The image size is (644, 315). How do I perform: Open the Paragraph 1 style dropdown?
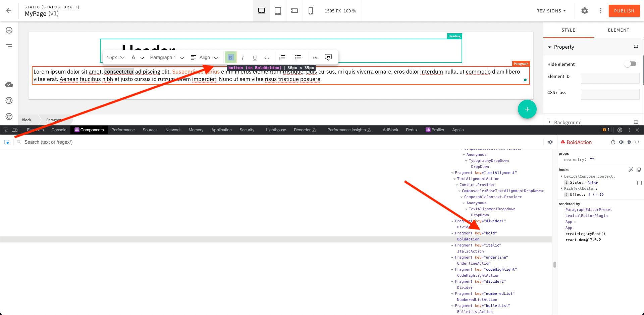(167, 57)
